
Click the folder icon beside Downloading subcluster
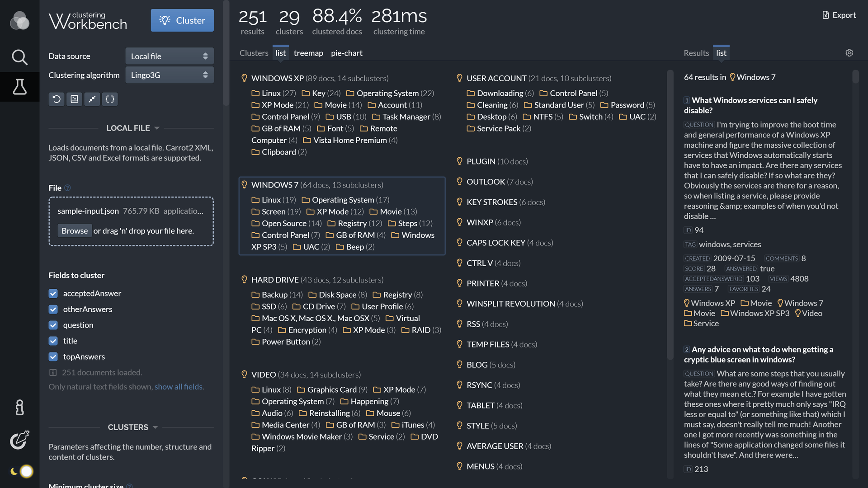pos(471,93)
